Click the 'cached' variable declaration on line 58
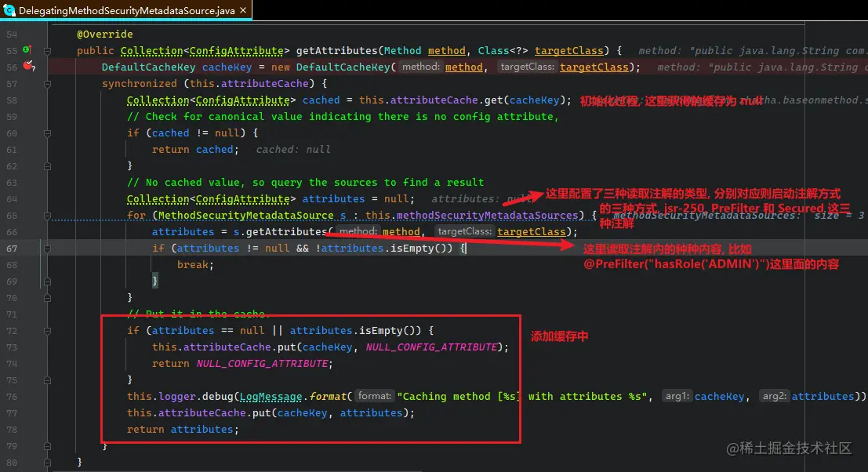Viewport: 868px width, 472px height. tap(321, 100)
